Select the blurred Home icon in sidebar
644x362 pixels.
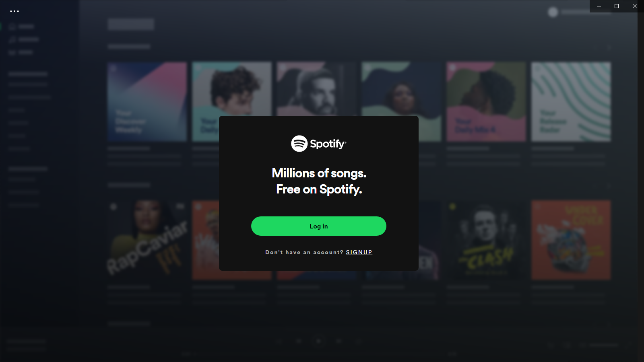coord(12,27)
